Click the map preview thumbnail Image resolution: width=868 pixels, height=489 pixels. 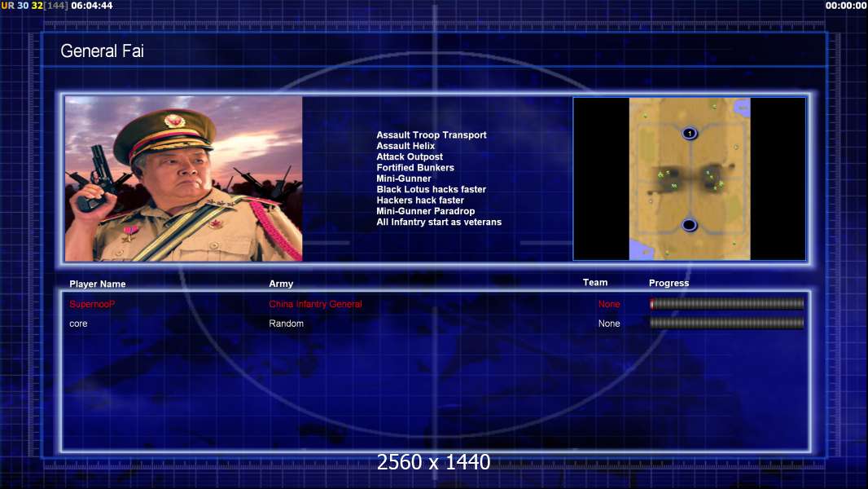click(x=689, y=178)
